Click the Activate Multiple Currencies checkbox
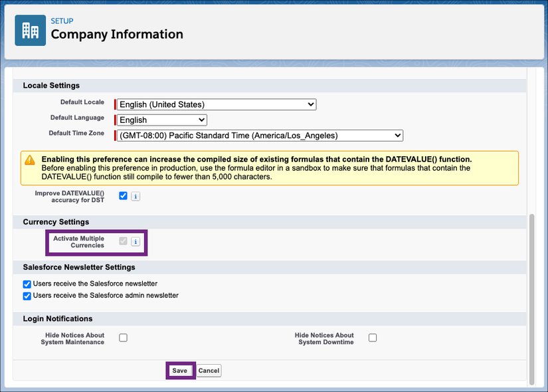 point(122,241)
